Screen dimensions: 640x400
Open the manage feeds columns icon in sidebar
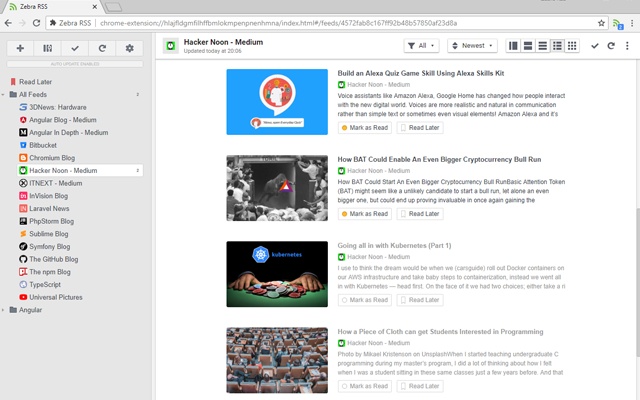(x=47, y=48)
